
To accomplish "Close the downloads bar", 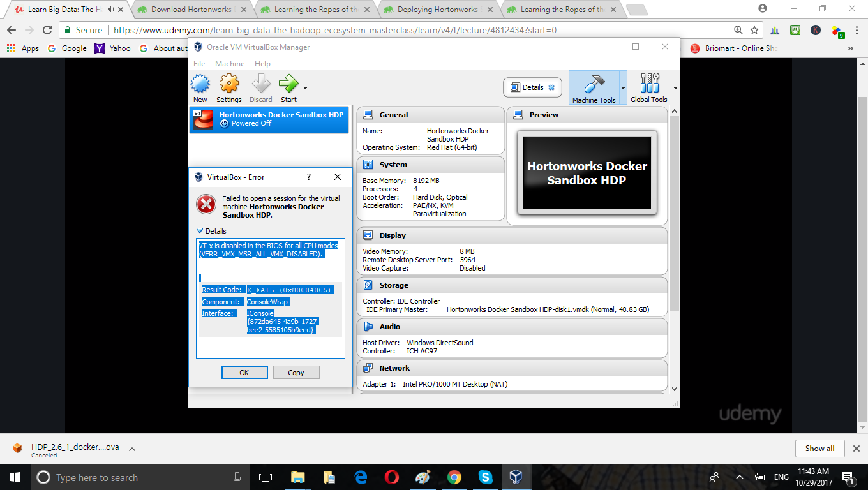I will tap(857, 449).
